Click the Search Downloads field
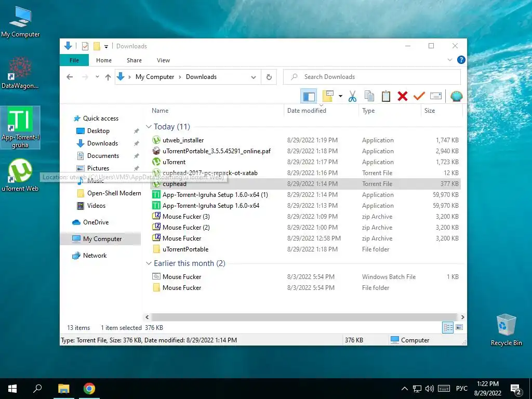Viewport: 532px width, 399px height. [372, 77]
